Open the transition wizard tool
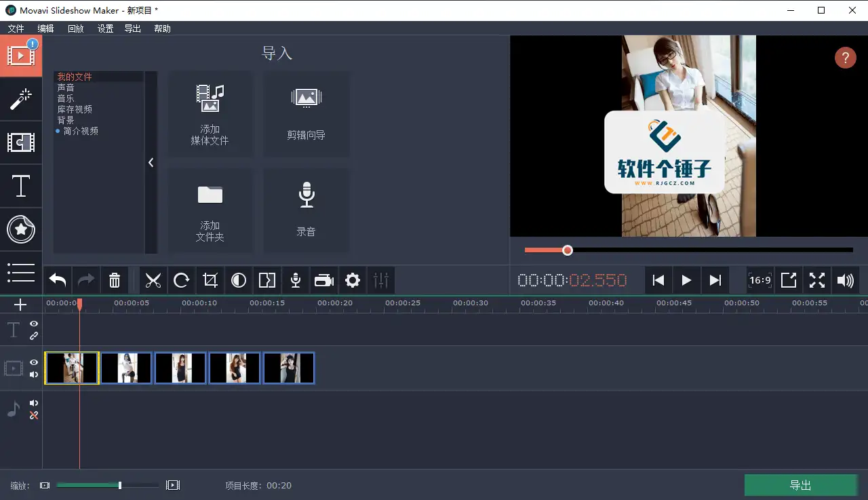Screen dimensions: 868x500 pos(267,280)
